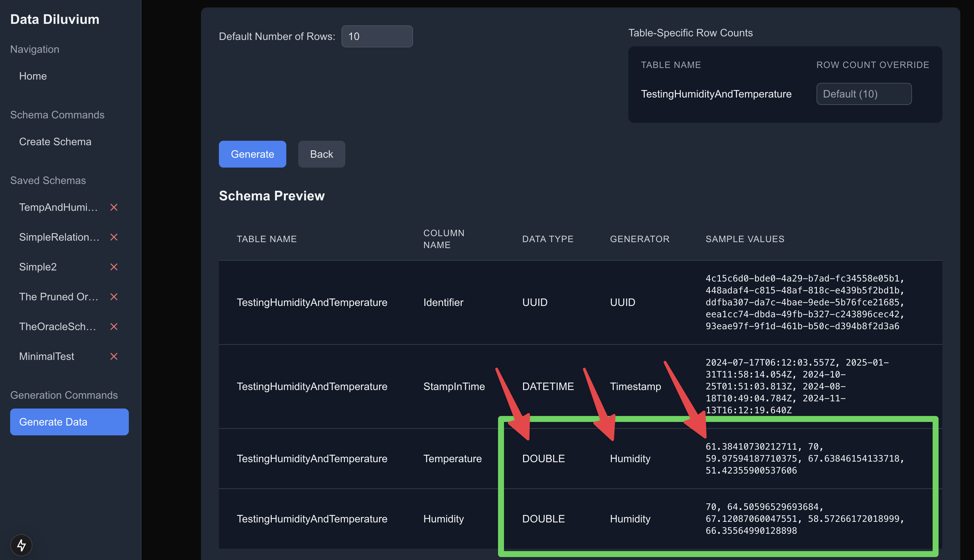Click the SAMPLE VALUES column header
Image resolution: width=974 pixels, height=560 pixels.
(745, 239)
